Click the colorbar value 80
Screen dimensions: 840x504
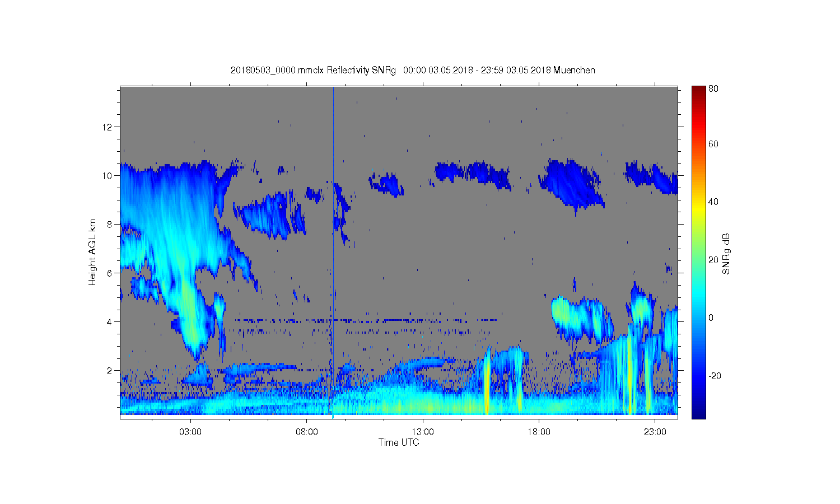pos(713,88)
